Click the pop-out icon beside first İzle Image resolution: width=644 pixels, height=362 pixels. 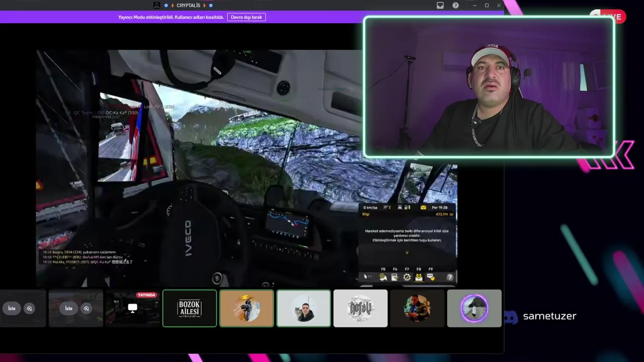point(29,308)
